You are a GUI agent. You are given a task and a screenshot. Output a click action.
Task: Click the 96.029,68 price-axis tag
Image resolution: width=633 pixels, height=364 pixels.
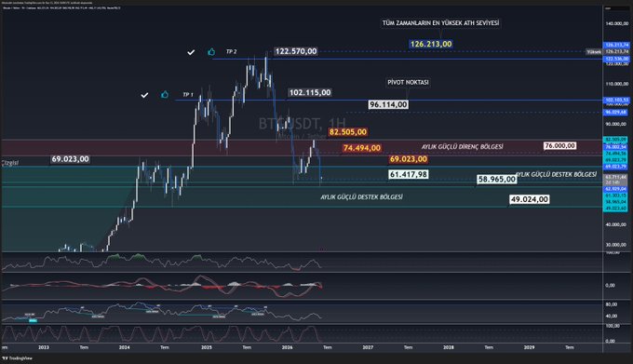[615, 113]
